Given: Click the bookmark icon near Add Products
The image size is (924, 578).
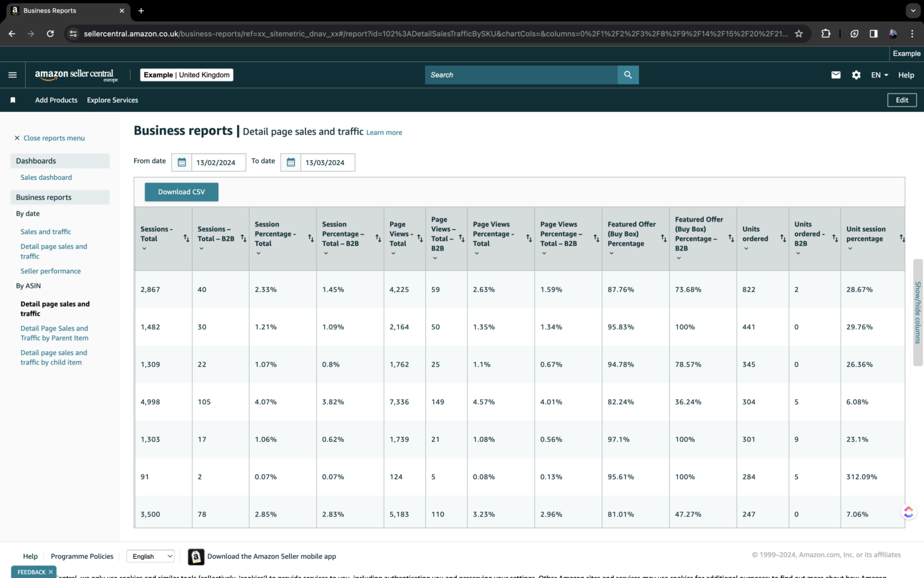Looking at the screenshot, I should pyautogui.click(x=12, y=100).
